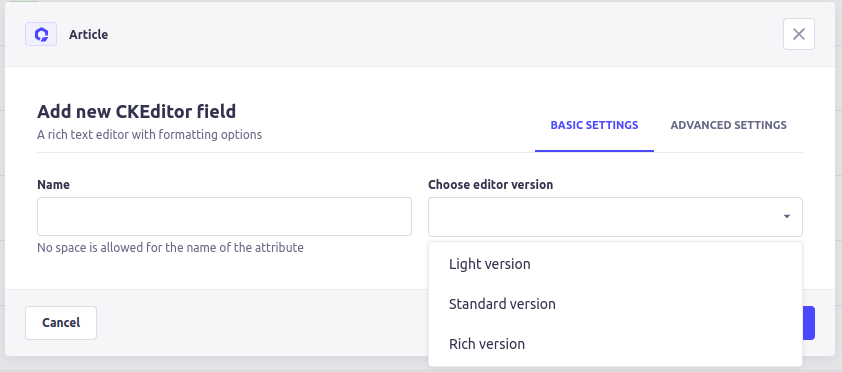This screenshot has width=842, height=372.
Task: Focus the Name input field
Action: tap(224, 216)
